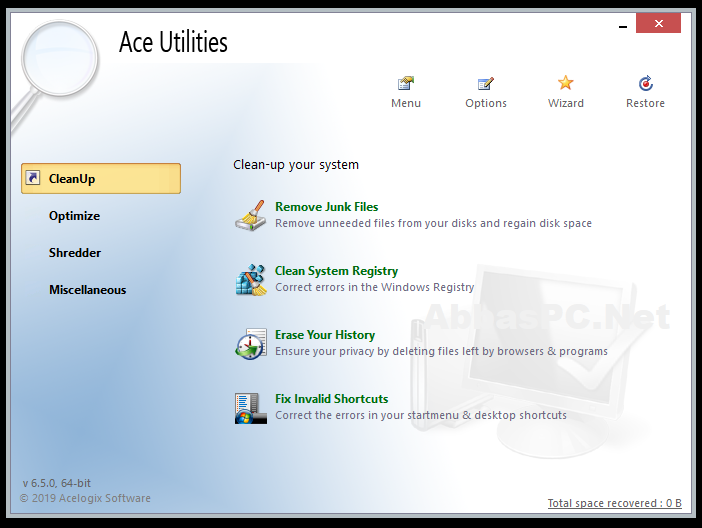This screenshot has height=528, width=702.
Task: Open the Shredder category
Action: (x=75, y=253)
